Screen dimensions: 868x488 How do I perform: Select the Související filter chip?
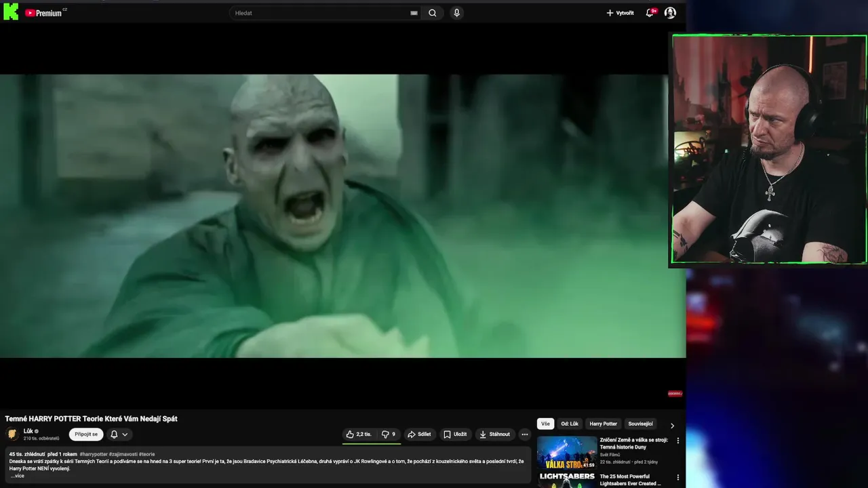point(640,424)
